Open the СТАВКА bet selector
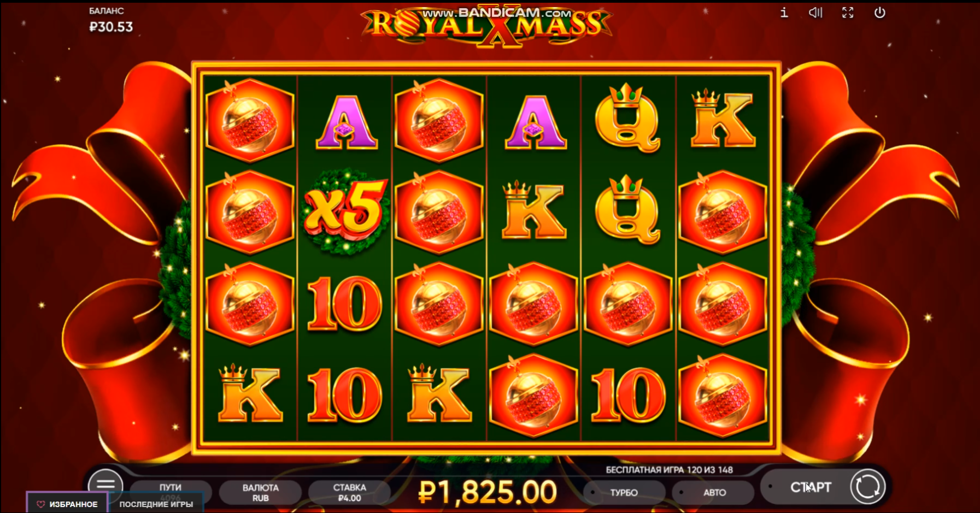The height and width of the screenshot is (513, 980). 349,492
